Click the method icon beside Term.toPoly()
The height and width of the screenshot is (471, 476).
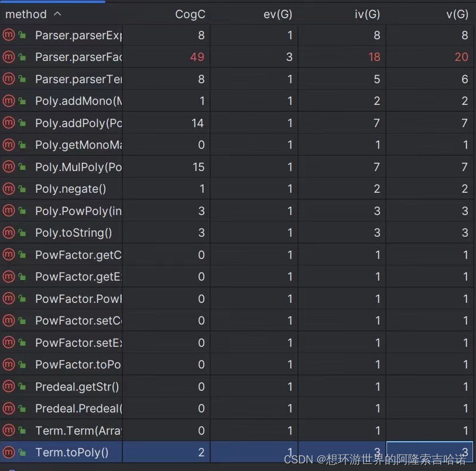[x=9, y=452]
